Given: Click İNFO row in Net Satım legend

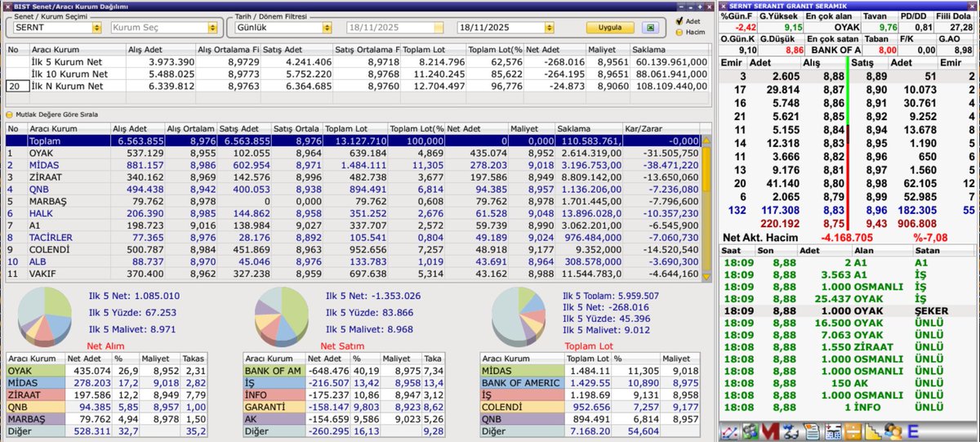Looking at the screenshot, I should coord(345,394).
